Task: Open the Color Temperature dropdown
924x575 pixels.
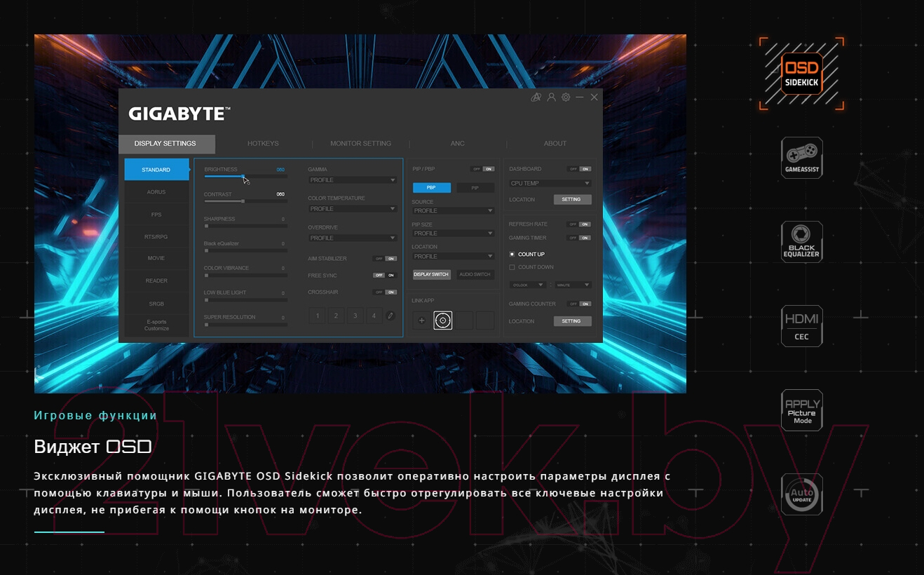Action: [353, 209]
